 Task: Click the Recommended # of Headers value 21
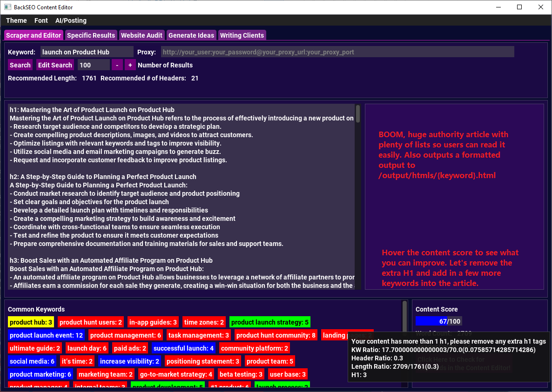[x=195, y=78]
